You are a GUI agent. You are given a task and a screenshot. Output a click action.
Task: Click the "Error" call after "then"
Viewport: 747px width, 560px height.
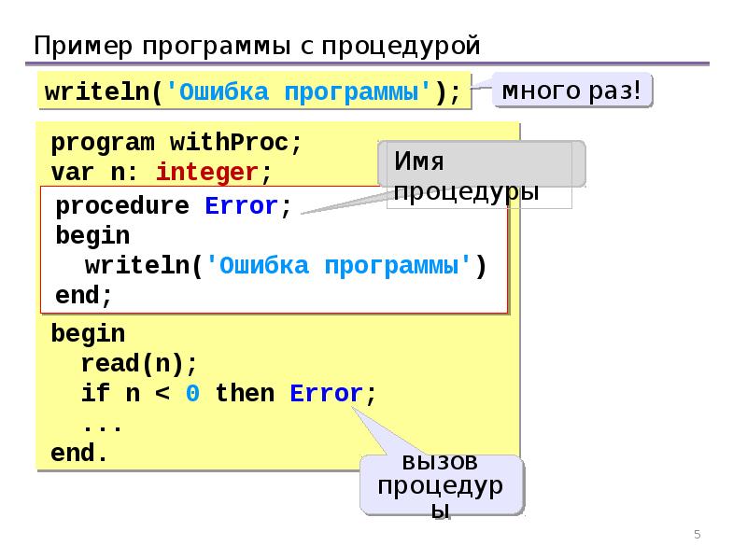point(326,394)
